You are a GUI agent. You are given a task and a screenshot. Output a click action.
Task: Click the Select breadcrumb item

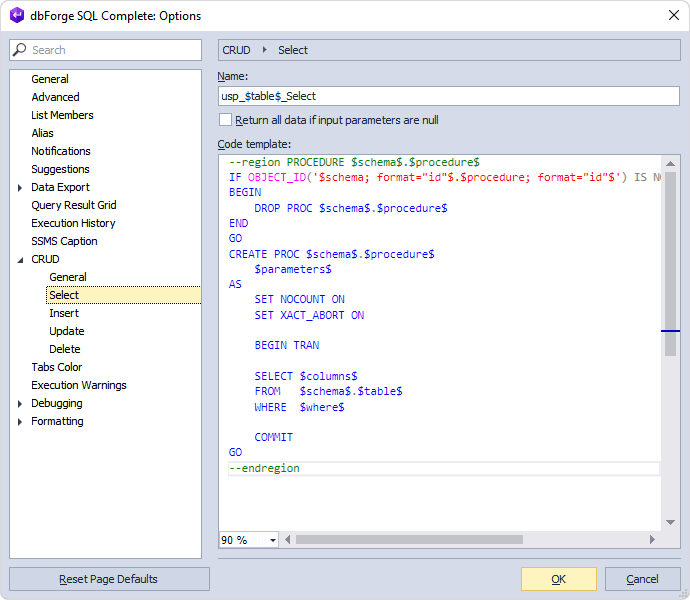pyautogui.click(x=293, y=50)
